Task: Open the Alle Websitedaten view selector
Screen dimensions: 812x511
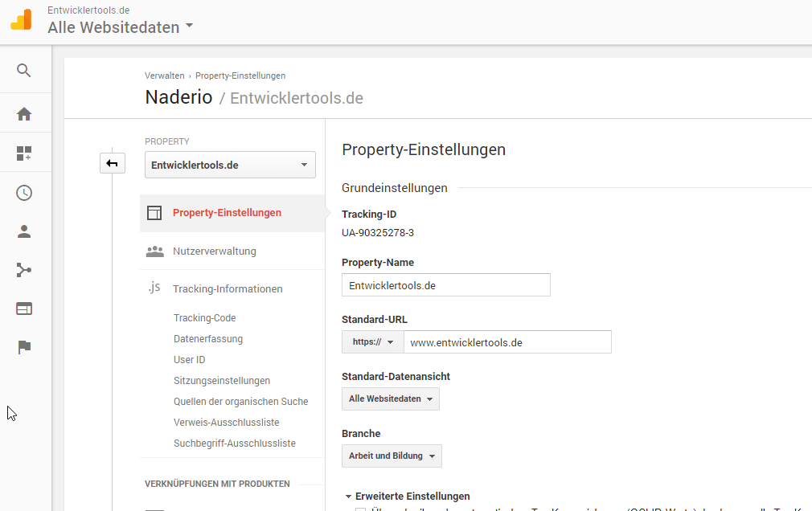Action: [x=120, y=27]
